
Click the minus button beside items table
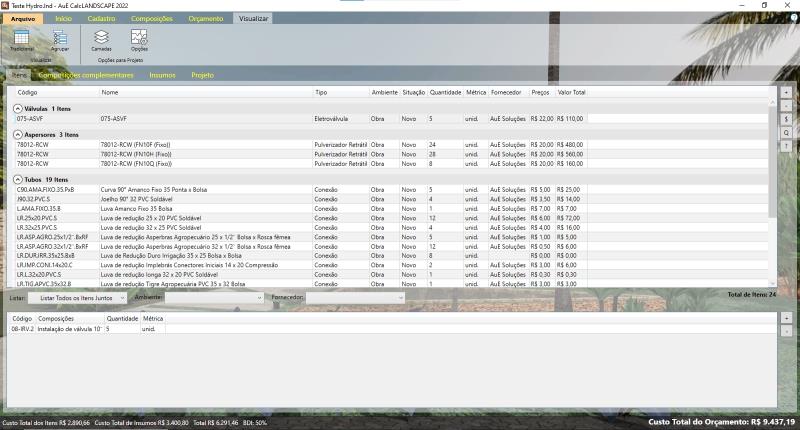[x=786, y=106]
